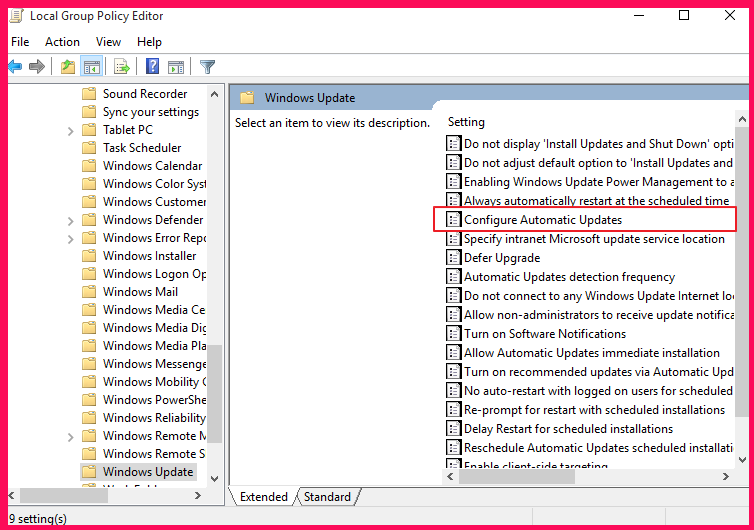Screen dimensions: 754x530
Task: Click the tree pane's scroll down arrow
Action: coord(214,478)
